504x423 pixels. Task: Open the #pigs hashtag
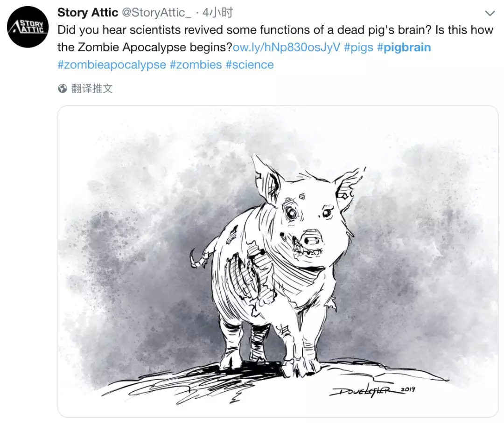[358, 47]
